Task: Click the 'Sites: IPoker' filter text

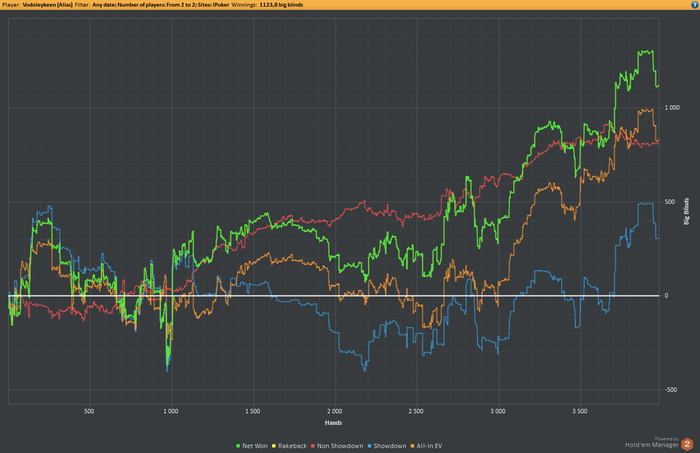Action: coord(213,5)
